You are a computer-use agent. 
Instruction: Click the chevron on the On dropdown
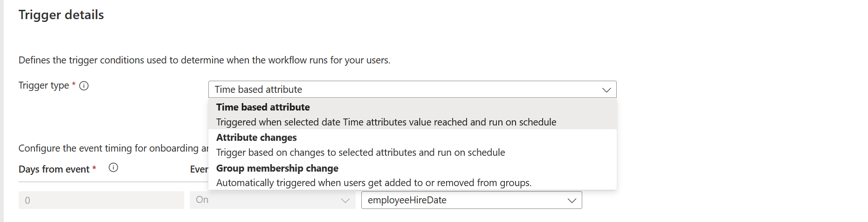click(345, 201)
